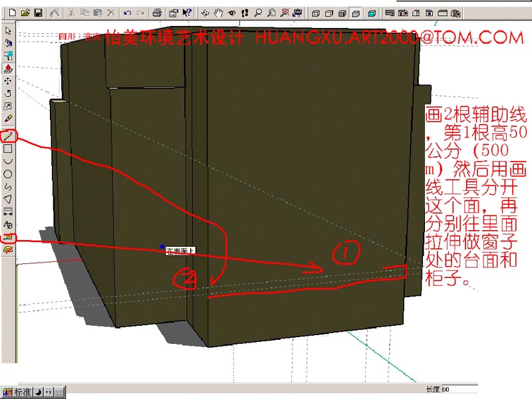Print the model with the printer icon
532x399 pixels.
point(156,13)
